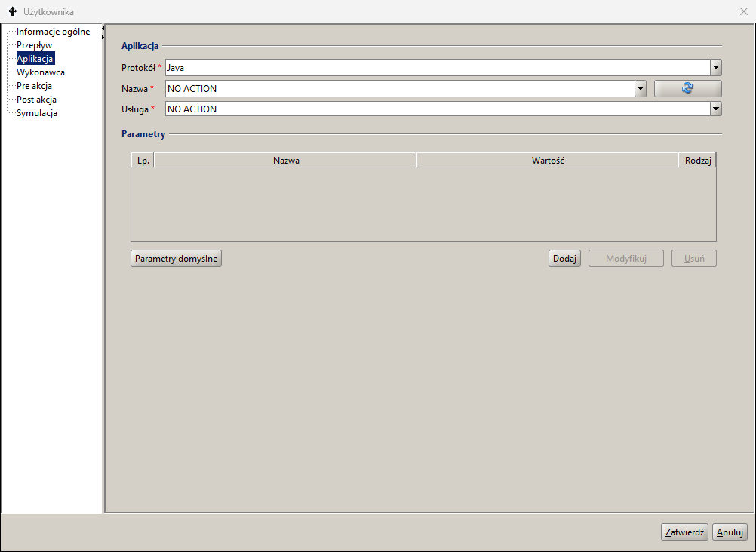This screenshot has height=552, width=756.
Task: Click the Rodzaj column header
Action: coord(697,161)
